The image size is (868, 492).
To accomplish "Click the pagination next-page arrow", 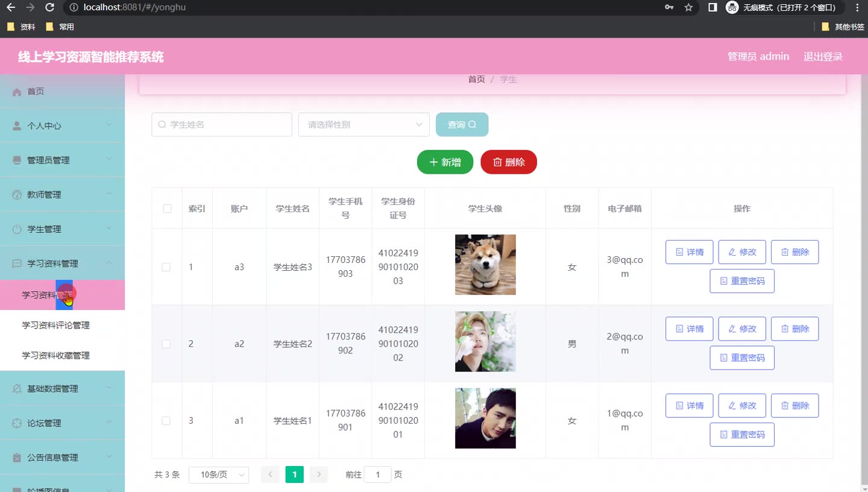I will [x=319, y=475].
